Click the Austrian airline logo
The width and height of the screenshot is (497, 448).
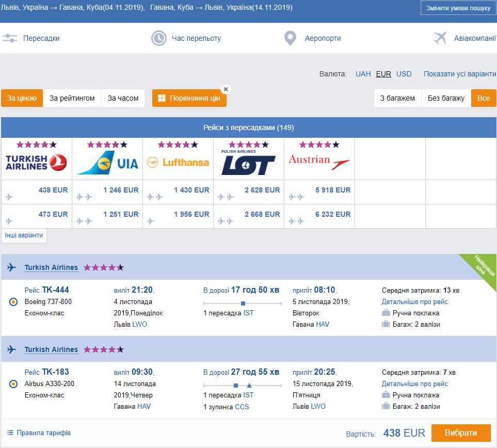[319, 162]
